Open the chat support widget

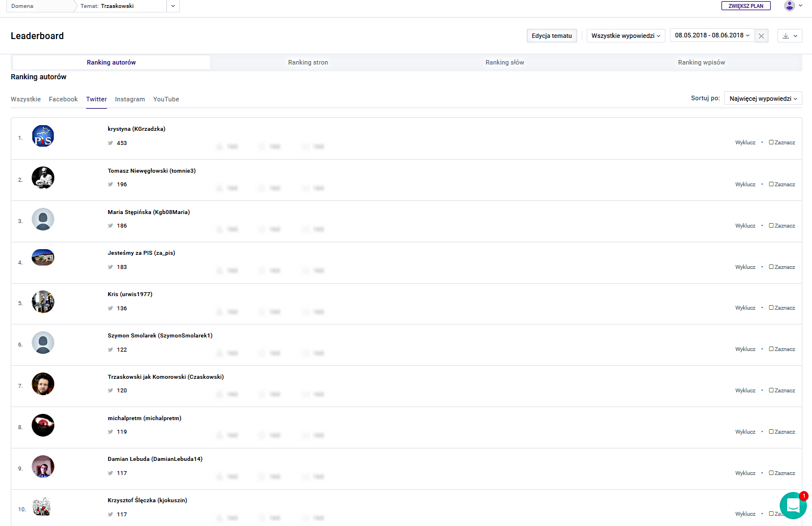pyautogui.click(x=793, y=505)
